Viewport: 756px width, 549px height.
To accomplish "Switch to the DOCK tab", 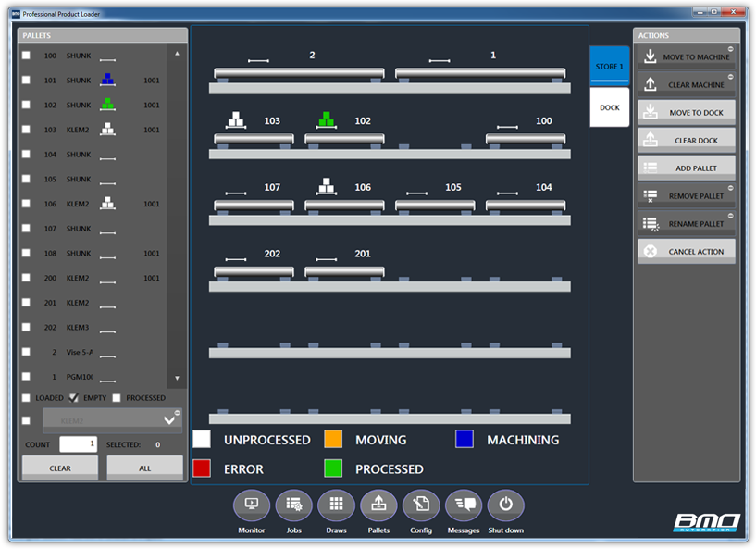I will point(610,107).
